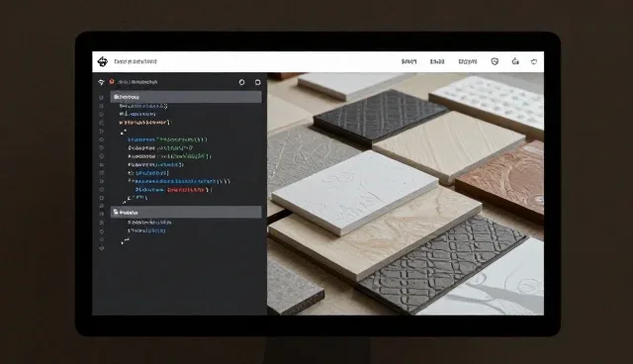Image resolution: width=633 pixels, height=364 pixels.
Task: Open the textured tile samples preview image
Action: pyautogui.click(x=406, y=194)
